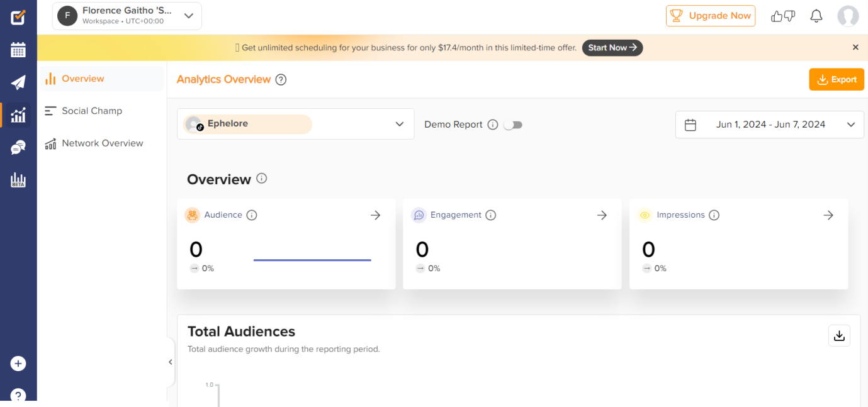Screen dimensions: 868x407
Task: Select the Calendar icon in the left sidebar
Action: pyautogui.click(x=18, y=49)
